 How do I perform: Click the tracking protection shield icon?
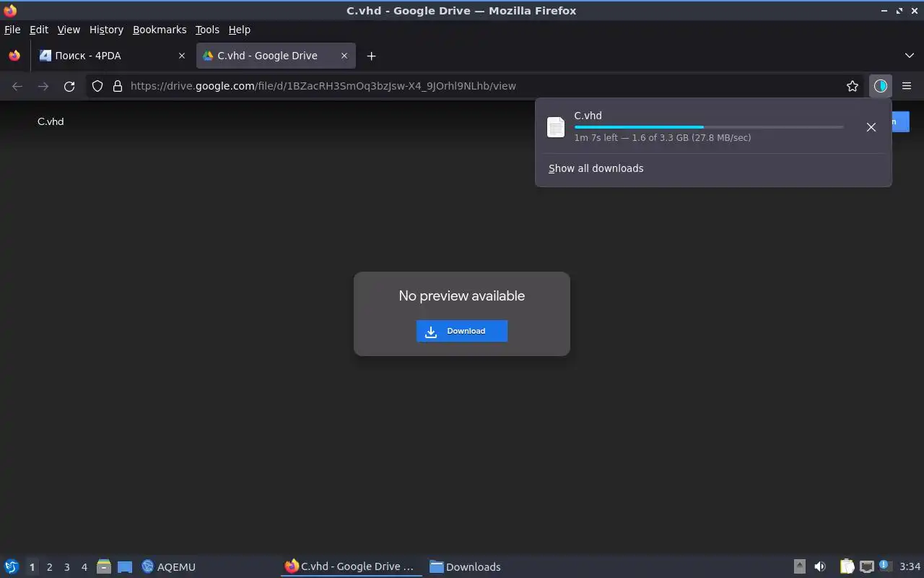tap(97, 86)
